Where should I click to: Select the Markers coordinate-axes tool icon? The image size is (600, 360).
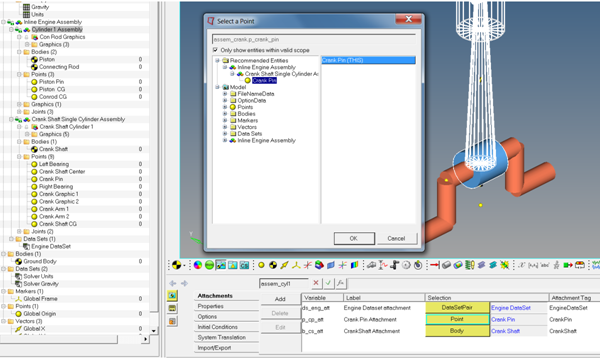click(x=296, y=265)
